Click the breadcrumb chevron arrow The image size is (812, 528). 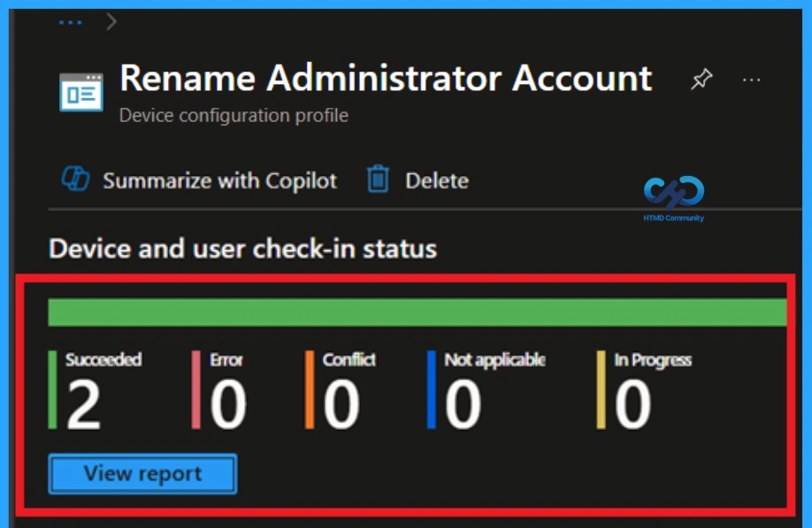pyautogui.click(x=112, y=19)
